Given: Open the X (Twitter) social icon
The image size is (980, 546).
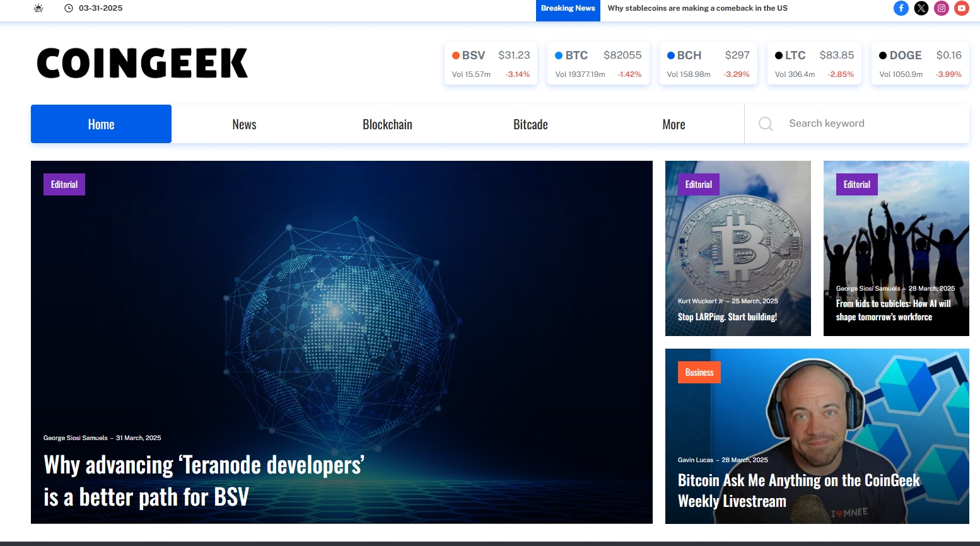Looking at the screenshot, I should pos(921,8).
